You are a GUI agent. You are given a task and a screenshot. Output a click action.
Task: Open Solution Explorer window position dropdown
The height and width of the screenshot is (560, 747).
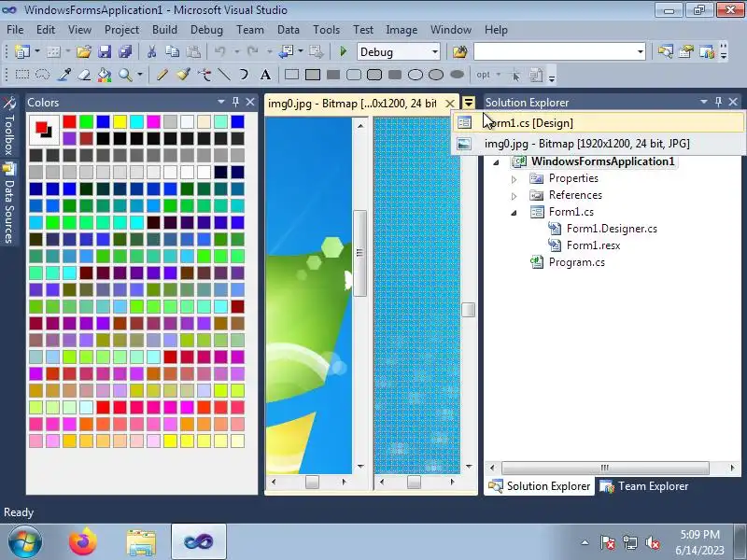point(704,102)
